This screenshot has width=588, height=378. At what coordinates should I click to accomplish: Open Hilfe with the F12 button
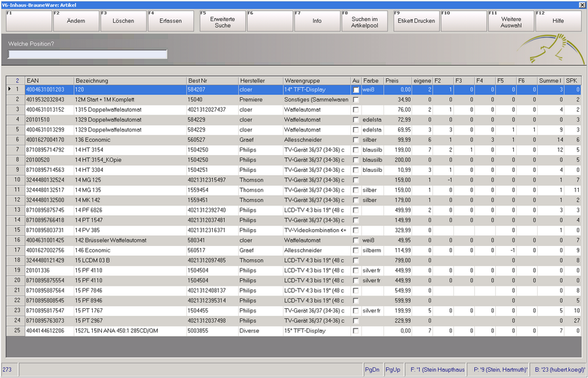[558, 21]
